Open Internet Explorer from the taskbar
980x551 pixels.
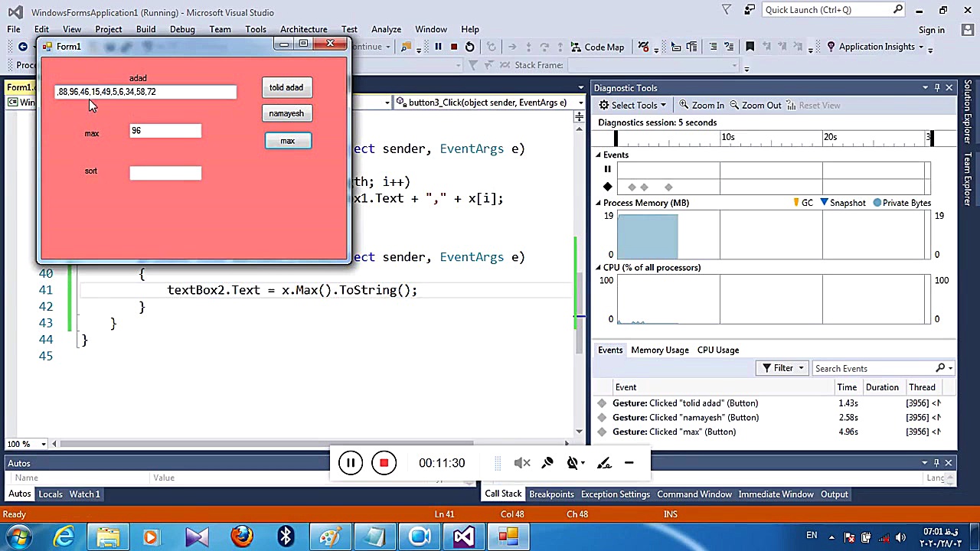64,536
